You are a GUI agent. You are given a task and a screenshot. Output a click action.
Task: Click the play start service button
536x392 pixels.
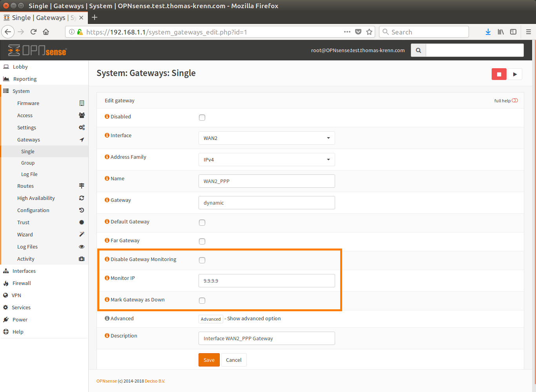click(515, 74)
